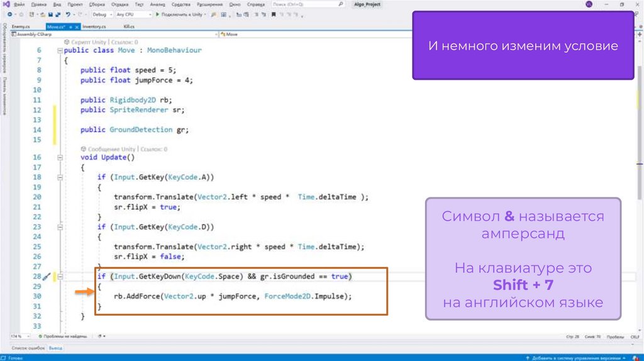This screenshot has height=361, width=644.
Task: Click the Visual Studio logo icon
Action: (x=6, y=4)
